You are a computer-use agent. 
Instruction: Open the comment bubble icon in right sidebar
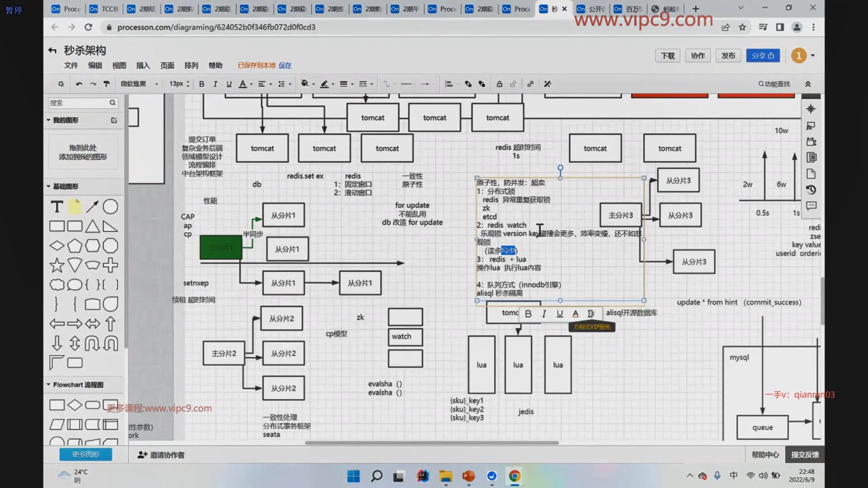(x=811, y=206)
